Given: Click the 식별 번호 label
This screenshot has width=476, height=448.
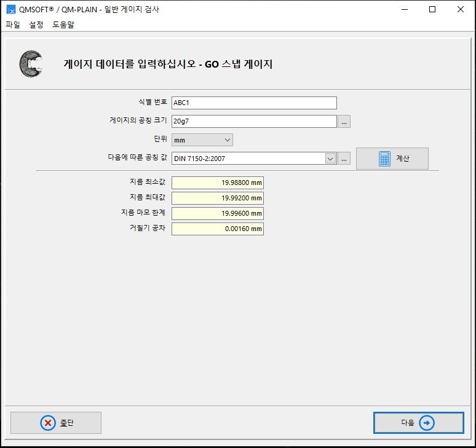Looking at the screenshot, I should pos(153,102).
